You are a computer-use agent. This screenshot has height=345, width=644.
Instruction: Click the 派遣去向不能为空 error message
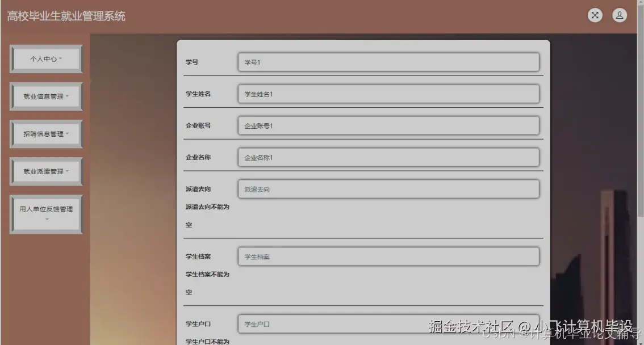click(x=206, y=216)
